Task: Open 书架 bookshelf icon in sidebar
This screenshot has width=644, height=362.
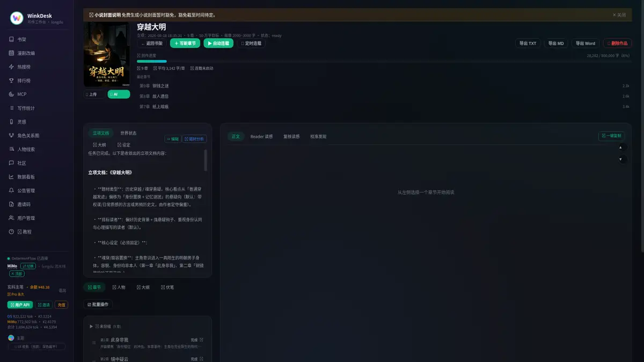Action: click(x=11, y=39)
